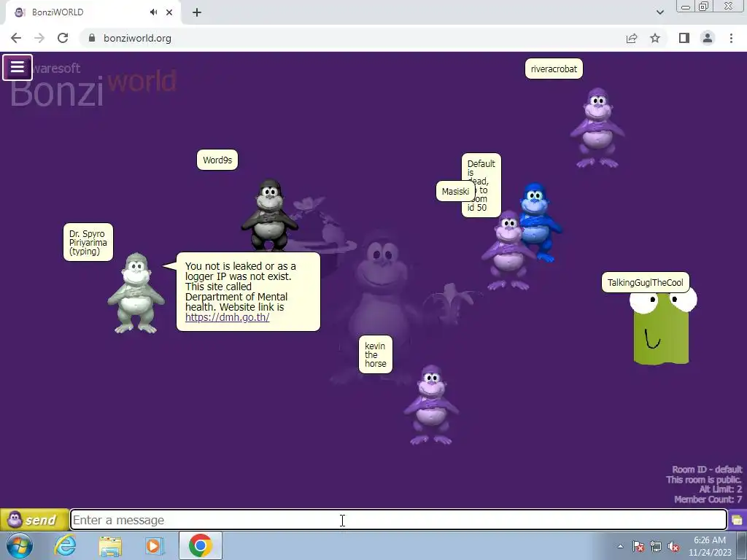Select the riveracrobat name tag

point(554,69)
